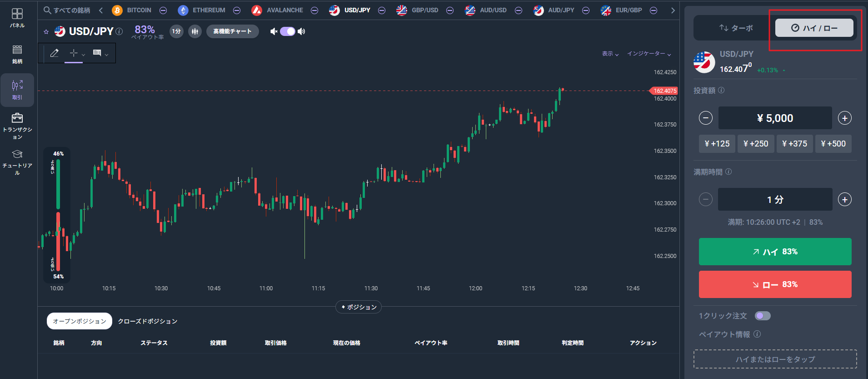This screenshot has width=868, height=379.
Task: Add USD/JPY to favorites with star icon
Action: (x=46, y=32)
